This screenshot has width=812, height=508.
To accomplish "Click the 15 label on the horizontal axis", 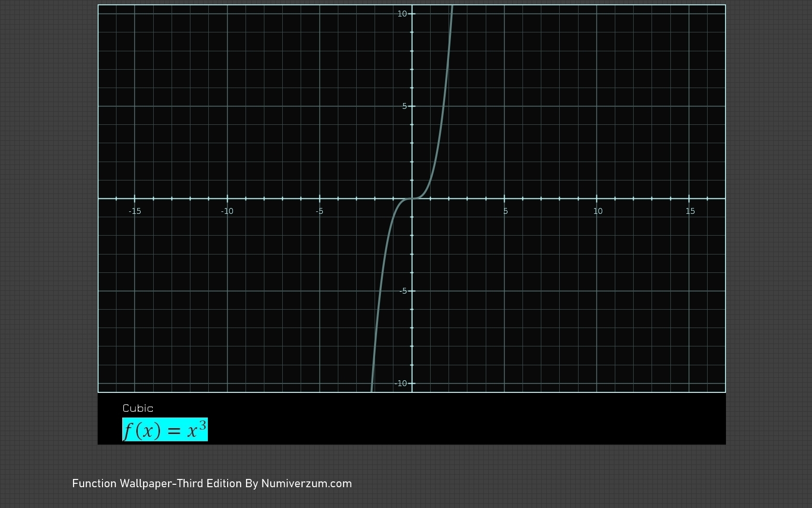I will [x=690, y=211].
